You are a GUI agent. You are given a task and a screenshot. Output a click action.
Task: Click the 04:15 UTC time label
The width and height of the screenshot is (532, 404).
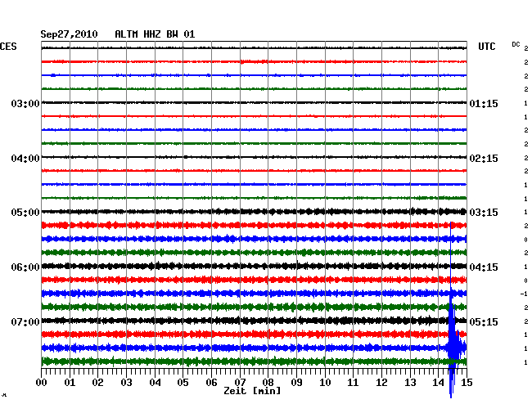pyautogui.click(x=484, y=267)
